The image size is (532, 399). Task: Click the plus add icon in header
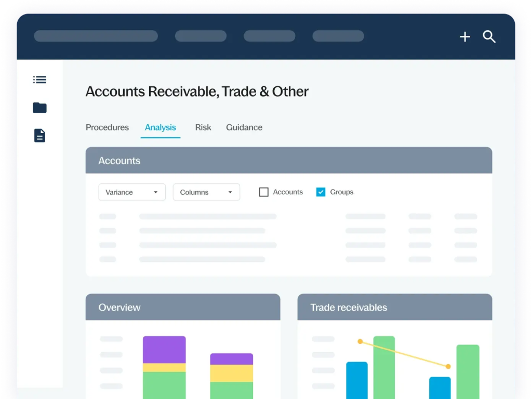(465, 36)
